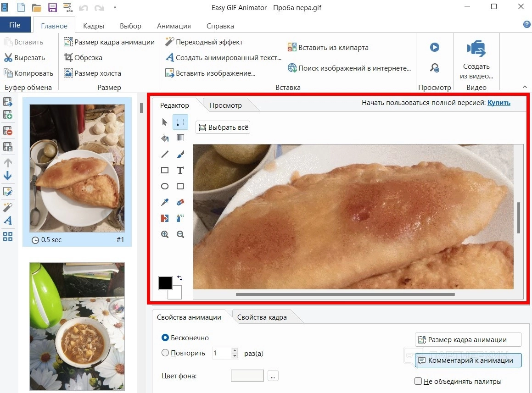The width and height of the screenshot is (532, 393).
Task: Click the Цвет фона color box
Action: [247, 376]
